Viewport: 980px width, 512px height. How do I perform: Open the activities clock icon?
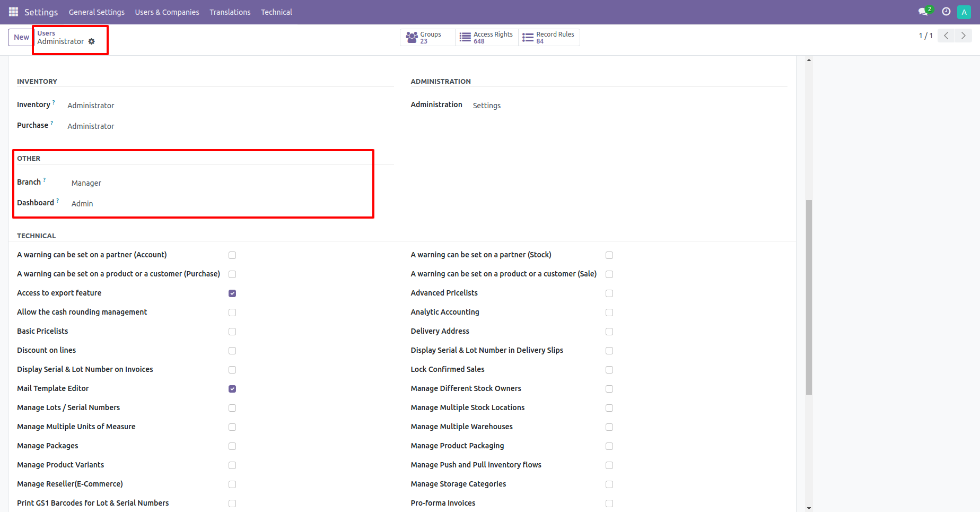(x=946, y=12)
